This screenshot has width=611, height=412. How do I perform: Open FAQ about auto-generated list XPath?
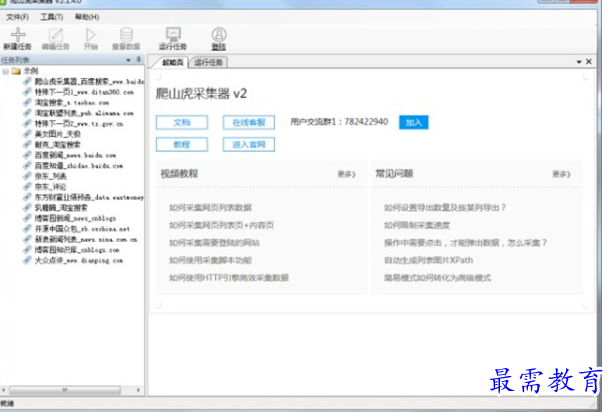click(x=428, y=260)
